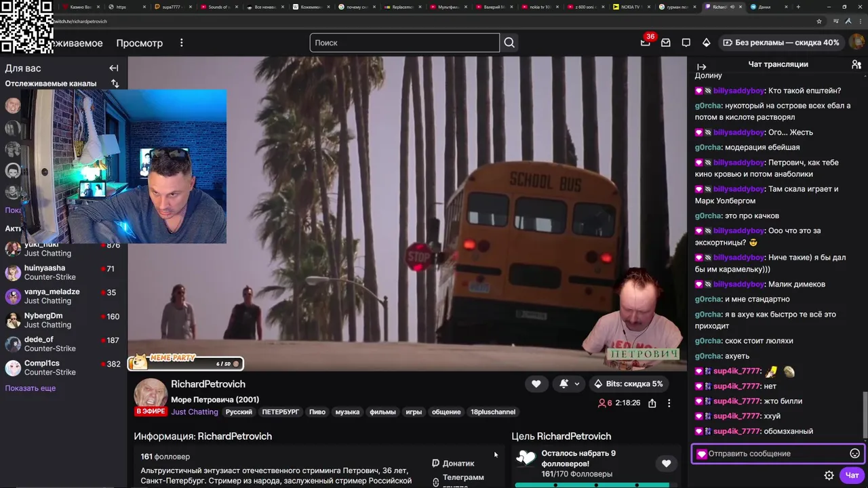Click the chat identity badge in message box
Image resolution: width=868 pixels, height=488 pixels.
[701, 453]
